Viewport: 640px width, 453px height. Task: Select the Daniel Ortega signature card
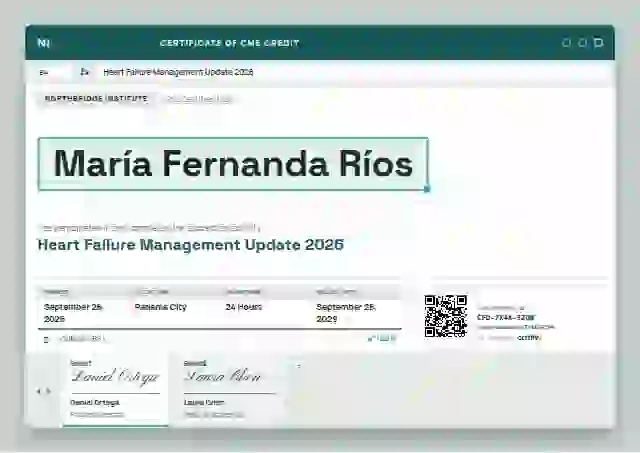[x=116, y=389]
